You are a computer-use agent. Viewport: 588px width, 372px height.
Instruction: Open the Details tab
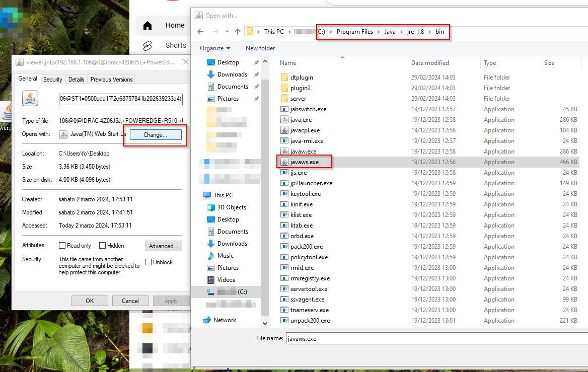(76, 80)
